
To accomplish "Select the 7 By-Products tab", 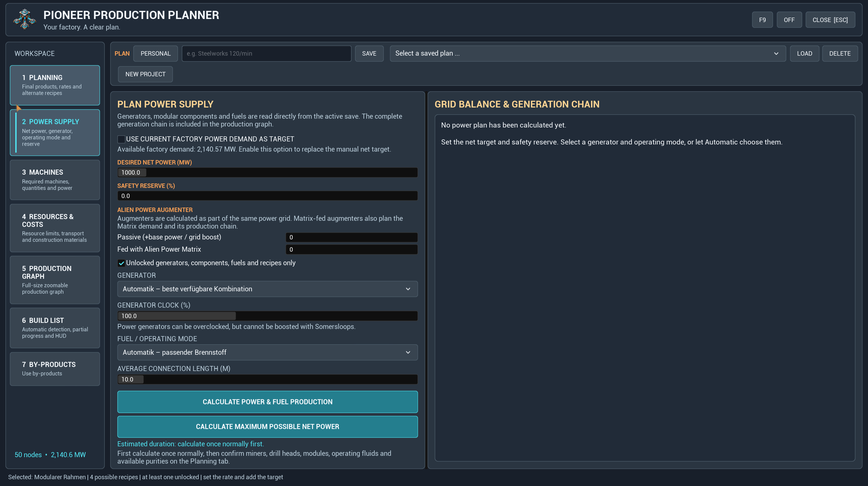I will click(x=55, y=369).
